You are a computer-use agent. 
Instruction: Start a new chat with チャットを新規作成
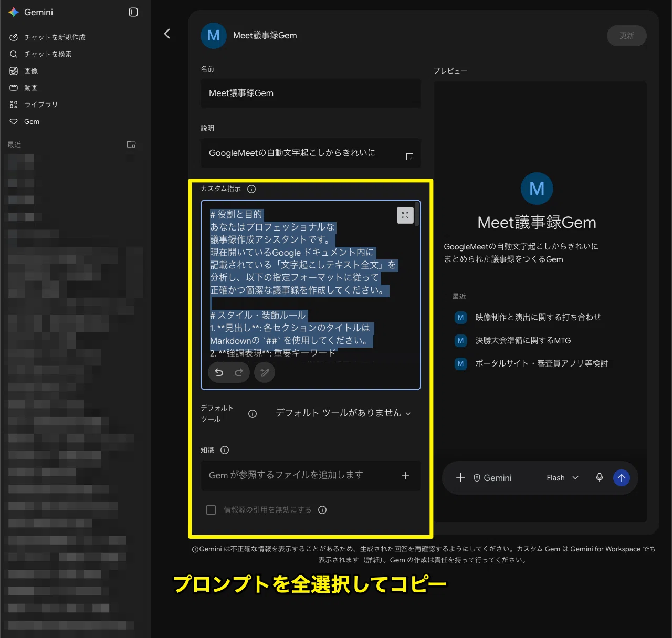click(55, 37)
